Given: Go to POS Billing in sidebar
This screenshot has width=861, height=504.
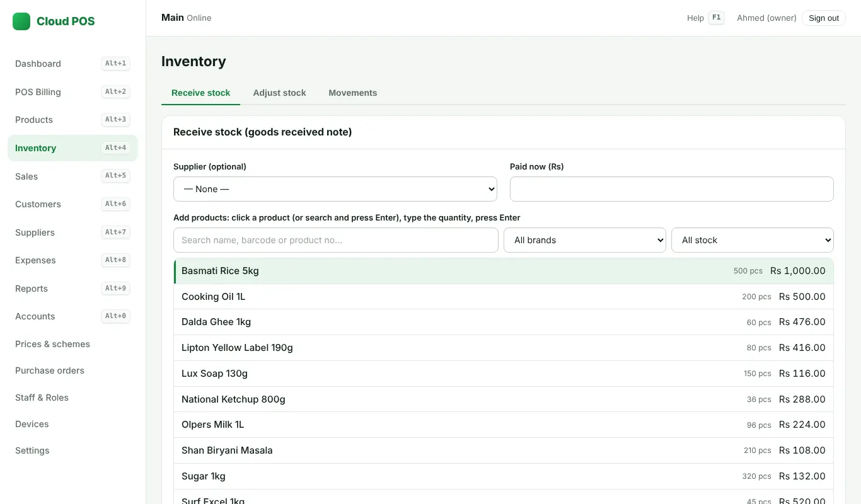Looking at the screenshot, I should 72,92.
